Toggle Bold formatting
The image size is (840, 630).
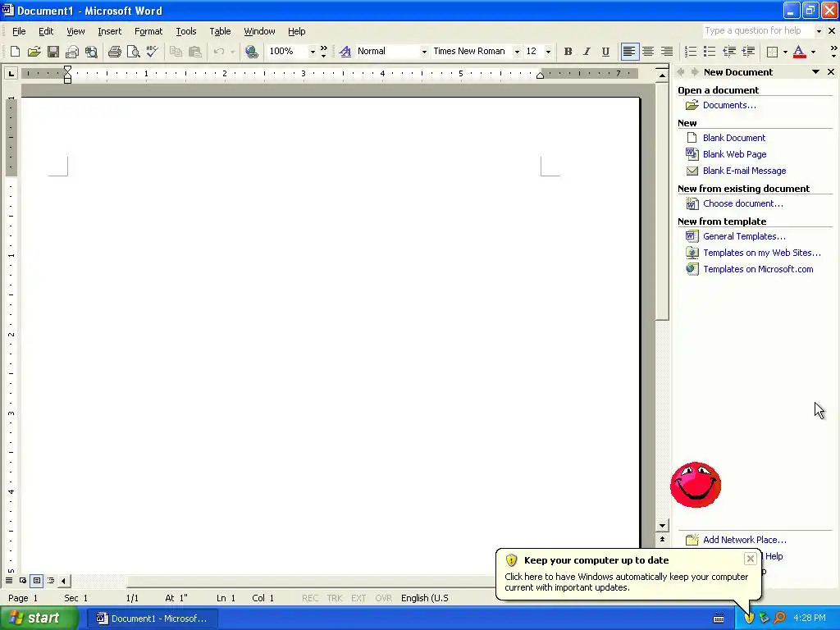568,52
